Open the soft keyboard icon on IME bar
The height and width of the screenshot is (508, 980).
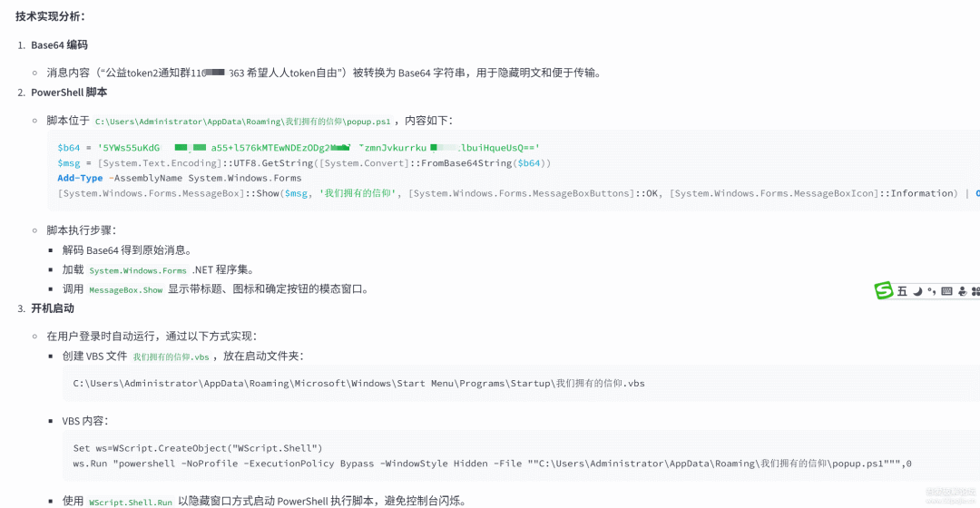pyautogui.click(x=946, y=291)
